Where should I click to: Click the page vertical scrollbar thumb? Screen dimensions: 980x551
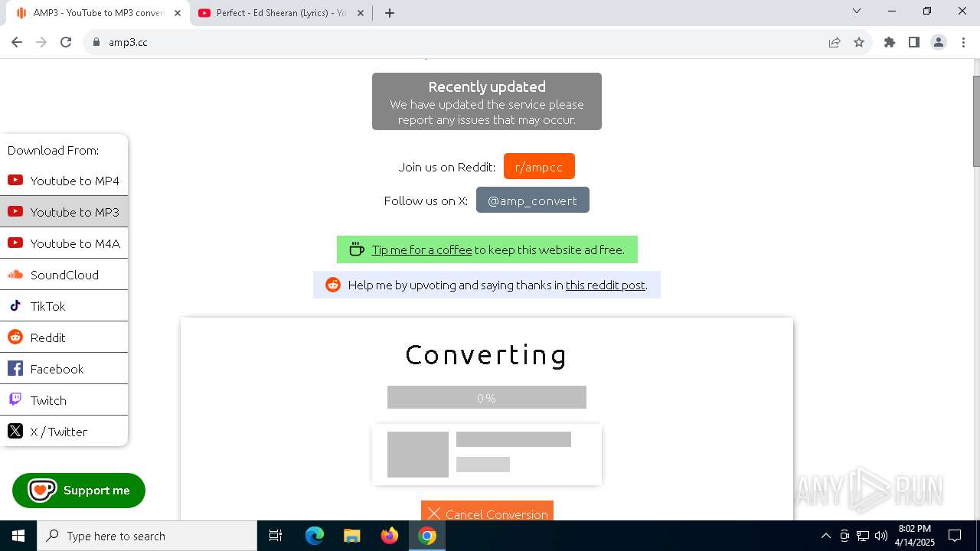(976, 121)
